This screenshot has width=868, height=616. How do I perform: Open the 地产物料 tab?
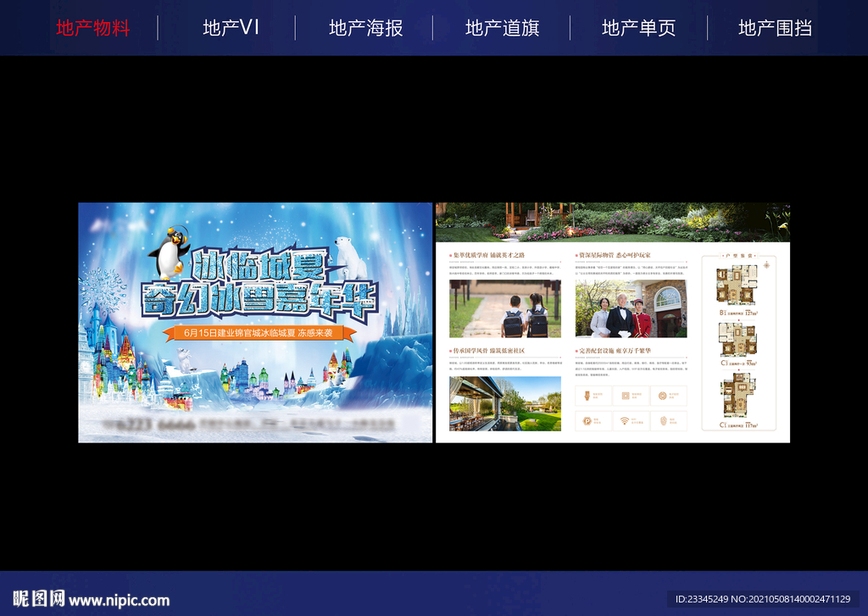pos(93,28)
